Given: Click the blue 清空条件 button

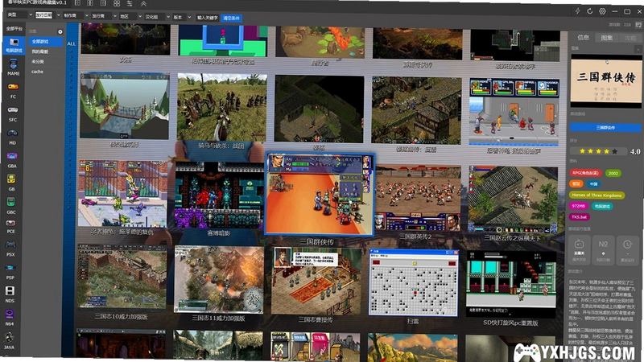Looking at the screenshot, I should tap(231, 18).
